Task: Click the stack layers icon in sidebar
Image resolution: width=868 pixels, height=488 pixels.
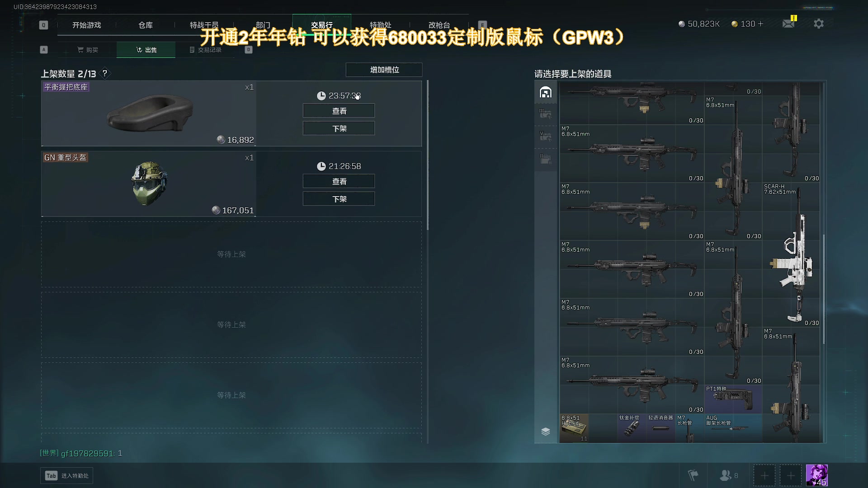Action: [546, 432]
